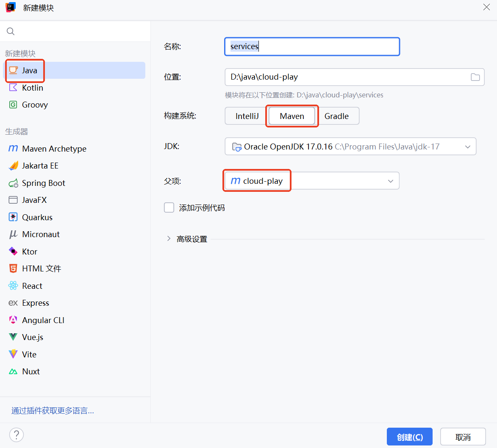The height and width of the screenshot is (448, 497).
Task: Choose the Spring Boot generator icon
Action: pos(13,183)
